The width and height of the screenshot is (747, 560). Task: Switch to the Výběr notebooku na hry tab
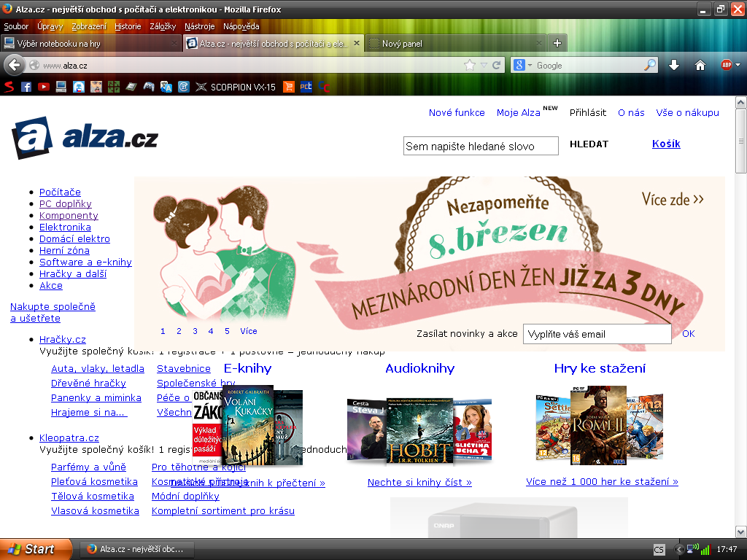click(90, 43)
